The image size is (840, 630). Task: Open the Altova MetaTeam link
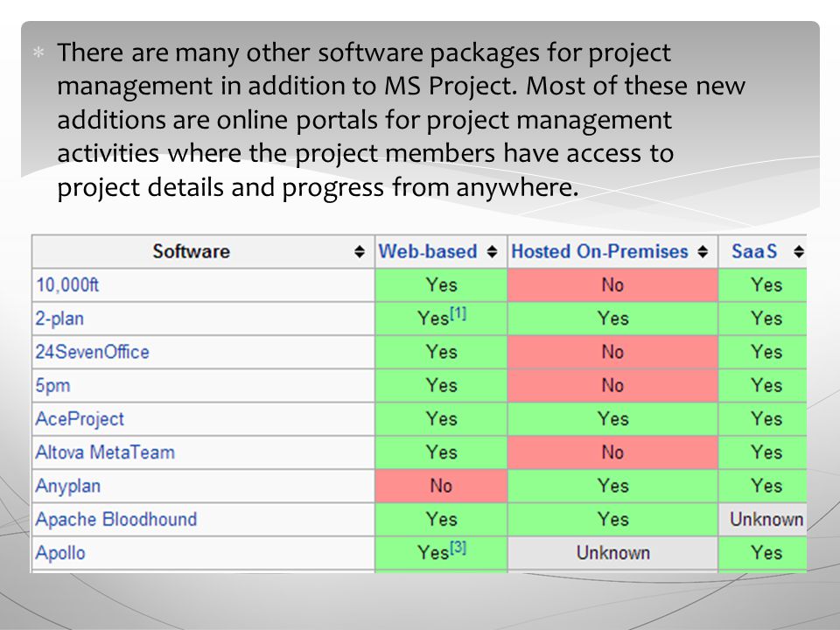[x=105, y=452]
